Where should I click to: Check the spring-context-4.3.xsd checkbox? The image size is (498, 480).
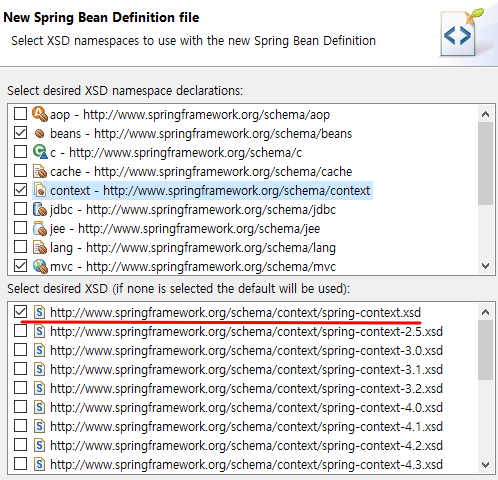(x=20, y=464)
